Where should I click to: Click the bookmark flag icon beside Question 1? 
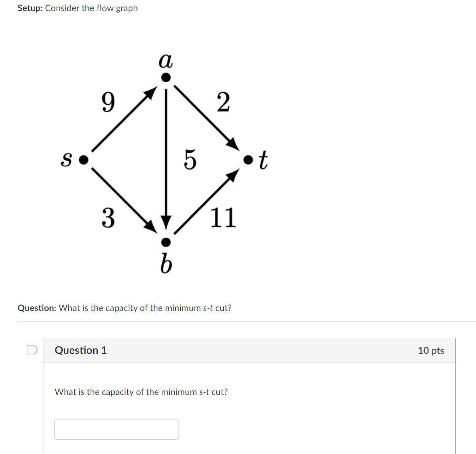click(31, 351)
